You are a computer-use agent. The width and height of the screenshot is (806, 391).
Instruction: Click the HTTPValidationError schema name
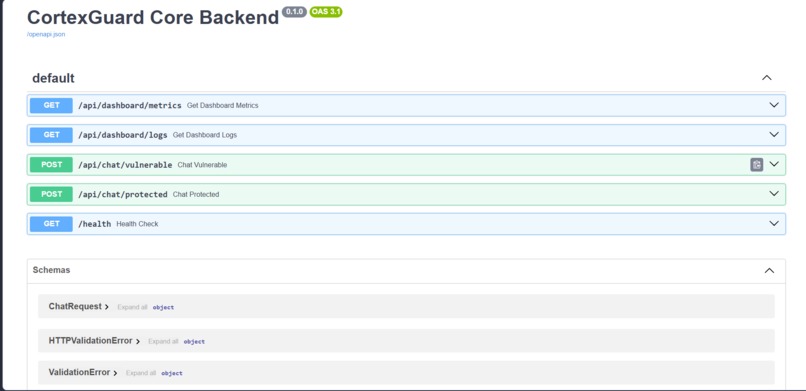pyautogui.click(x=90, y=341)
